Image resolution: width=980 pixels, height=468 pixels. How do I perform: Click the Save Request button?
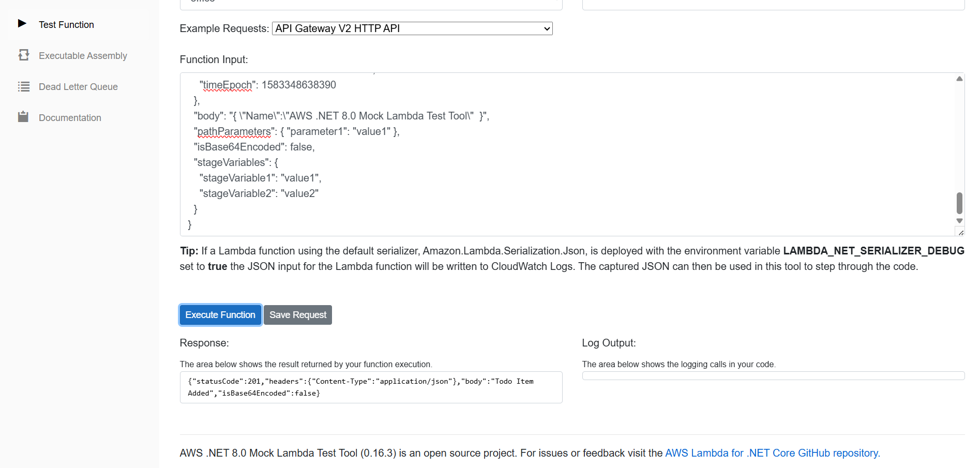(297, 314)
